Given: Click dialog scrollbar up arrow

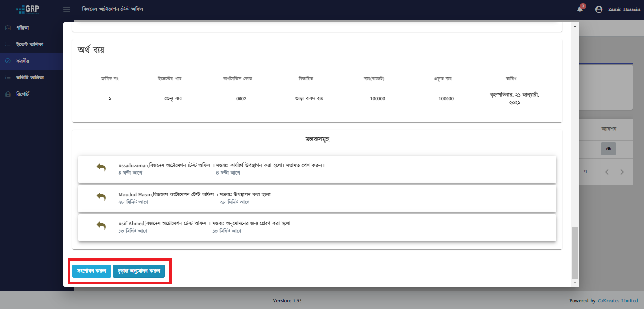Looking at the screenshot, I should [x=575, y=27].
